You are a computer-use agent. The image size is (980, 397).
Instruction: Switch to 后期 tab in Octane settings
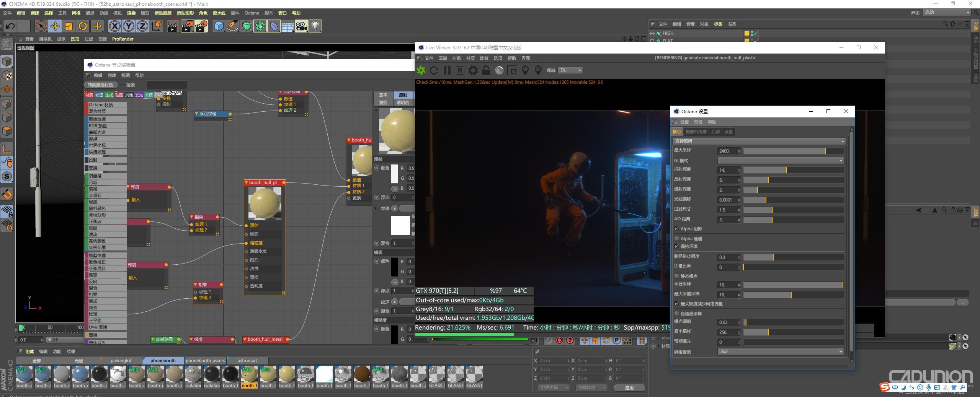(715, 132)
